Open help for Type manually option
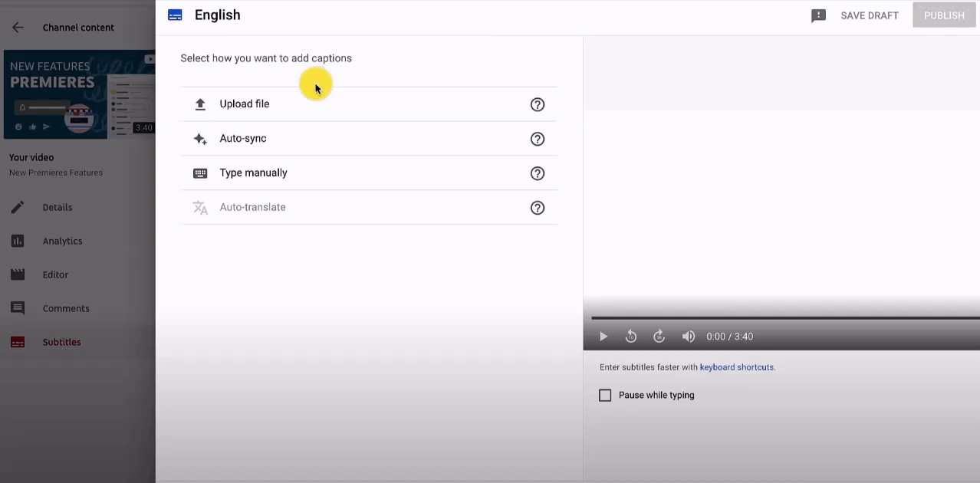The width and height of the screenshot is (980, 483). [538, 173]
